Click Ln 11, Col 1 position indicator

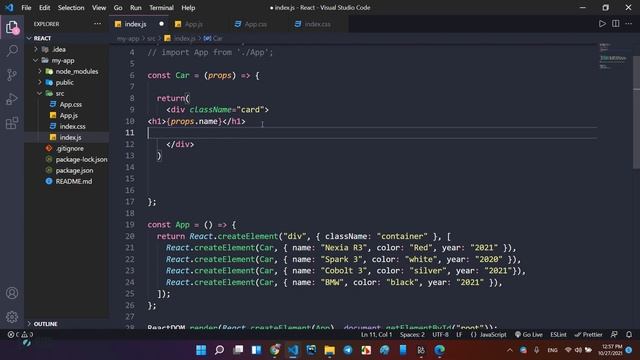(376, 335)
